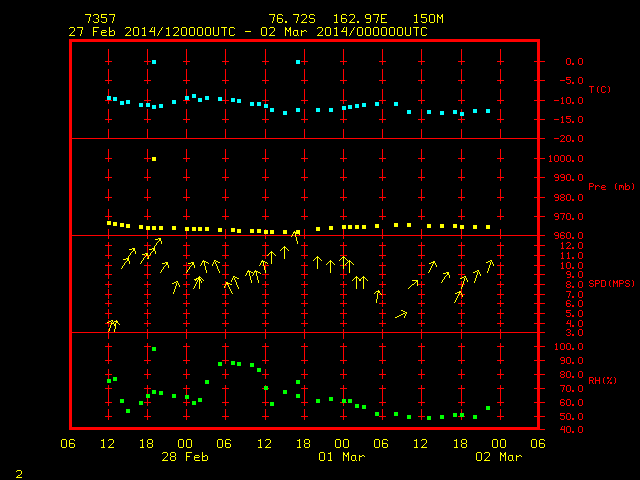Screen dimensions: 640x480
Task: Click the green humidity outlier near 100.0
Action: [x=154, y=349]
